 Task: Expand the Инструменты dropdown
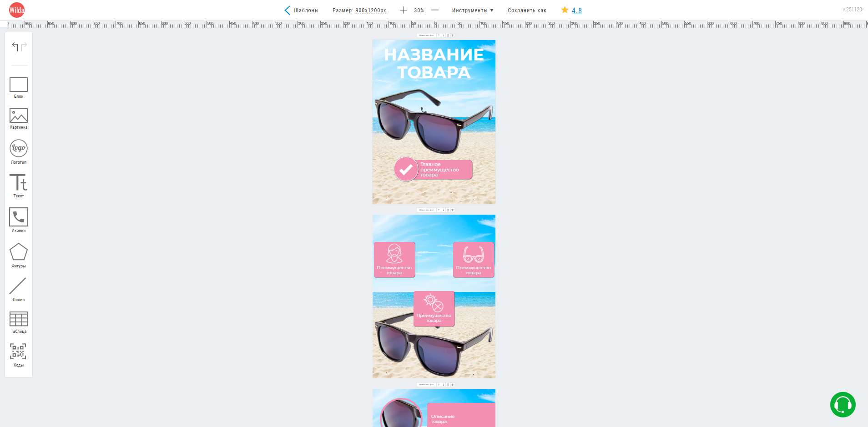pos(473,10)
